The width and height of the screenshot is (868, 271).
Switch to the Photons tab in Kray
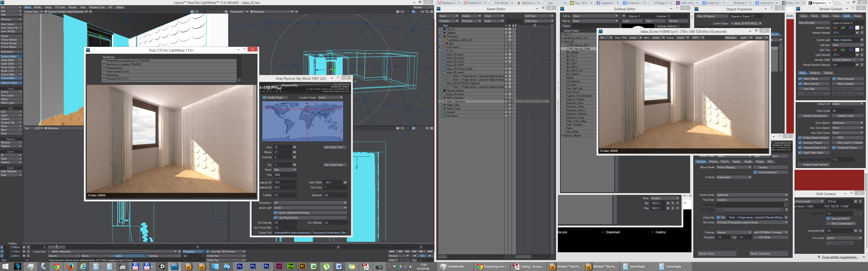click(714, 162)
